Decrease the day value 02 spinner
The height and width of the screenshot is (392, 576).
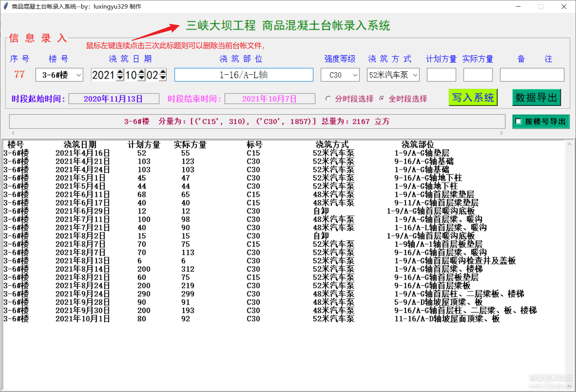point(163,78)
